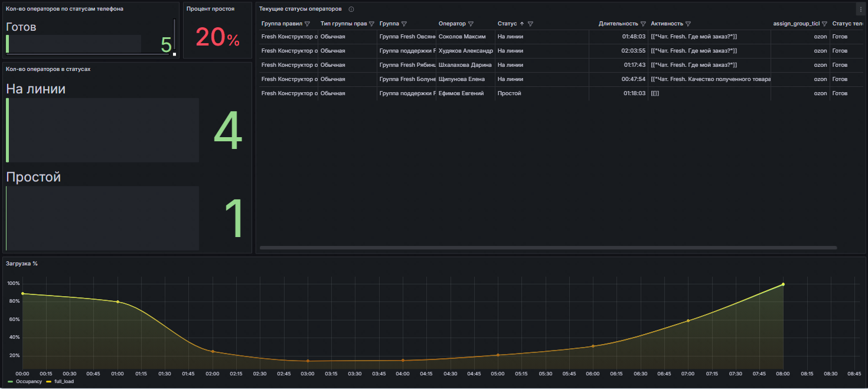Click the 08:00 data point on chart

(783, 284)
